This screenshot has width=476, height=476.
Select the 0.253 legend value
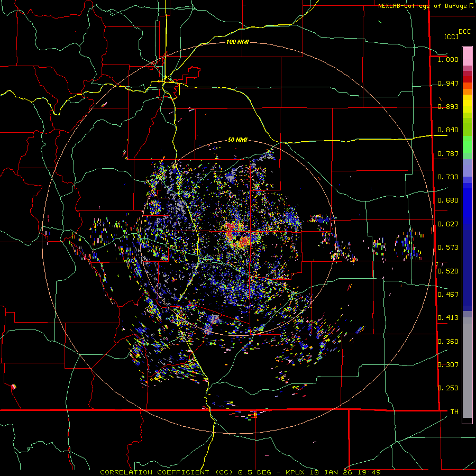[x=448, y=388]
